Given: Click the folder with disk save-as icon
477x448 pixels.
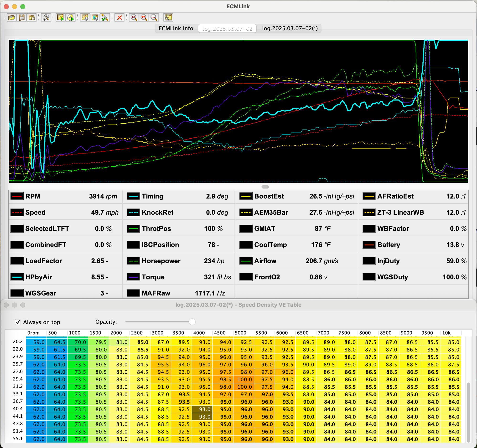Looking at the screenshot, I should 32,17.
